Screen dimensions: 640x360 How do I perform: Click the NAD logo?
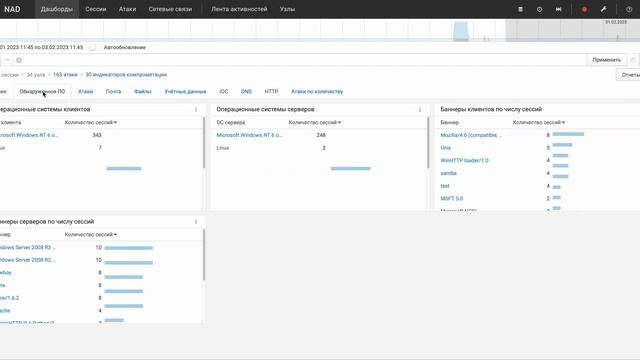tap(12, 9)
